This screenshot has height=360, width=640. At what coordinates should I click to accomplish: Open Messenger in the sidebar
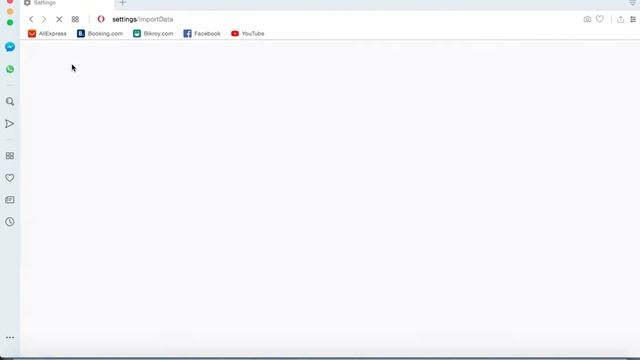tap(10, 47)
